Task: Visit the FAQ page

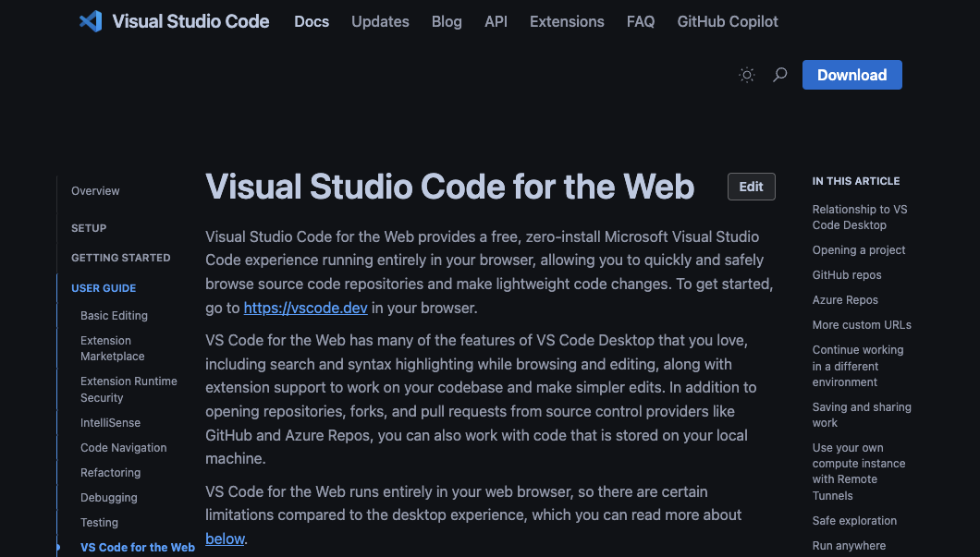Action: click(x=640, y=21)
